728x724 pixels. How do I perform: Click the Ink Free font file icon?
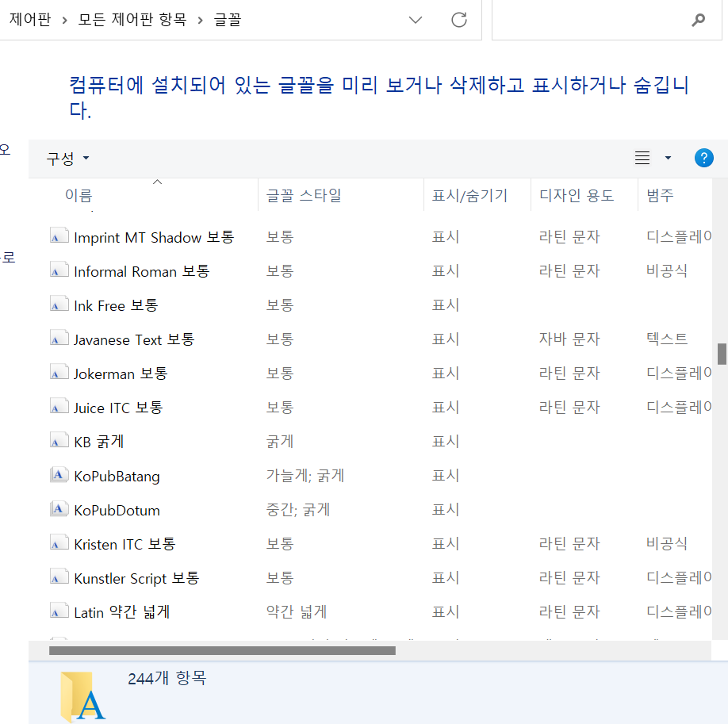[x=59, y=304]
